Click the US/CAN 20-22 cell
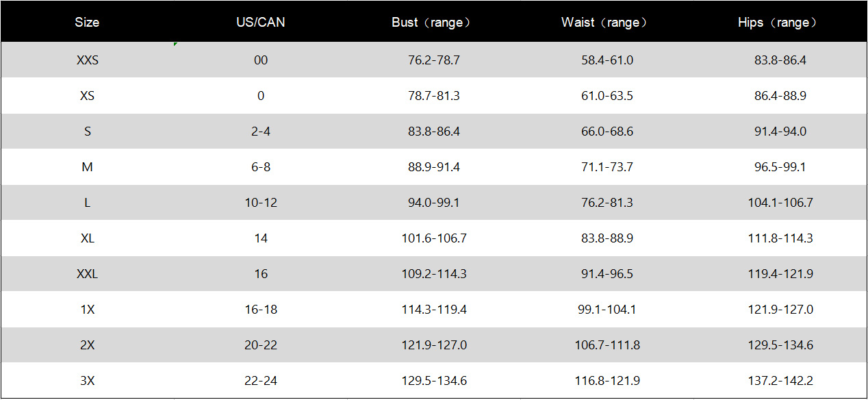 click(261, 345)
